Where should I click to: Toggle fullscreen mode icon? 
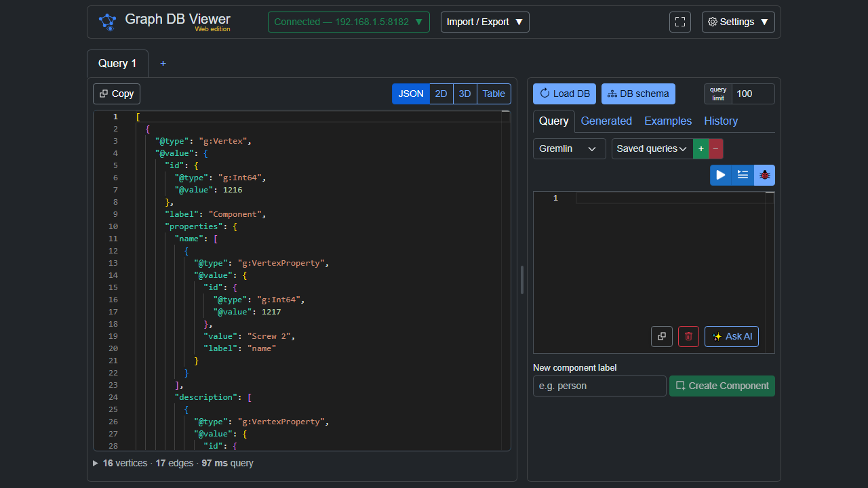(680, 22)
